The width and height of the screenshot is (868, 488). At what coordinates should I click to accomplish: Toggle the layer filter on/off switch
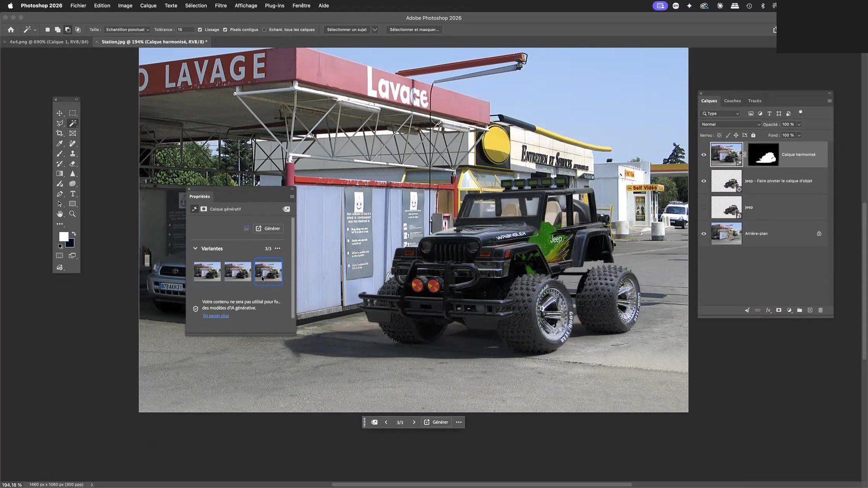tap(800, 113)
